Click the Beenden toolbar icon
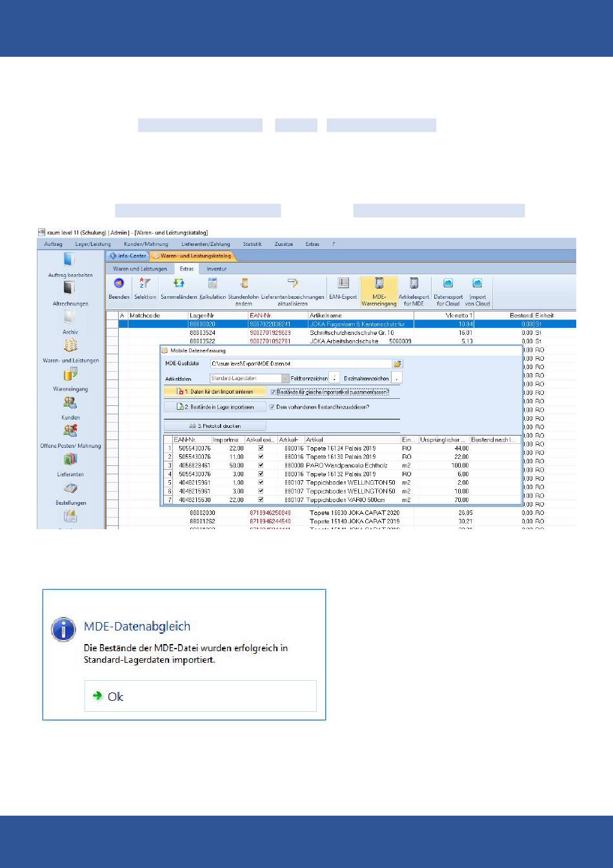The image size is (613, 868). pos(119,288)
